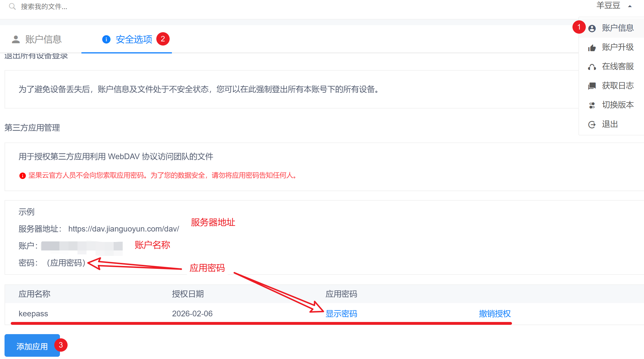
Task: Click the switch version toggle icon
Action: click(x=592, y=105)
